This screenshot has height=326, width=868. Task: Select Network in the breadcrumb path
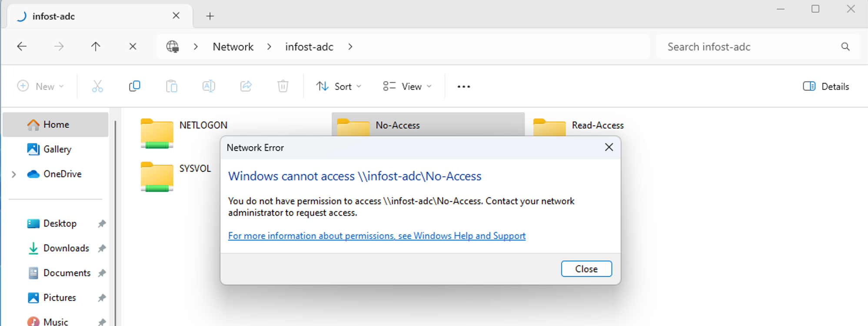point(233,47)
